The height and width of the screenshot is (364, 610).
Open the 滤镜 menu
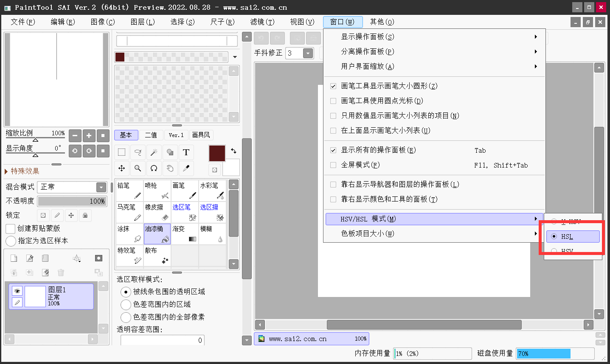(x=262, y=22)
